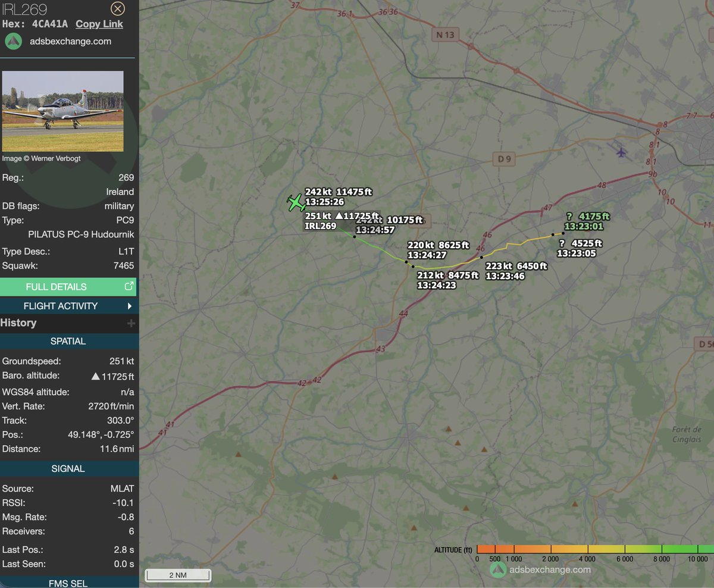Viewport: 714px width, 588px height.
Task: Click track point at 13:24:27
Action: pos(406,262)
